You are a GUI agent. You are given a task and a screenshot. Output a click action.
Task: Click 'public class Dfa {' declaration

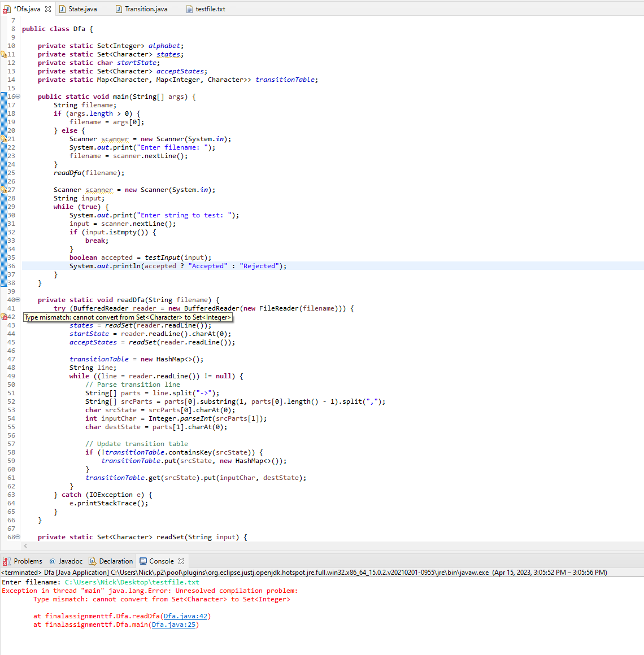pos(57,29)
